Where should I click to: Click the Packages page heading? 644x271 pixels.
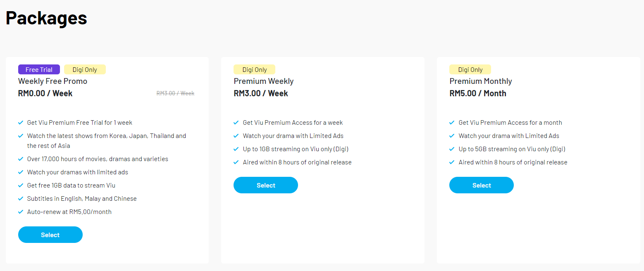(x=46, y=18)
